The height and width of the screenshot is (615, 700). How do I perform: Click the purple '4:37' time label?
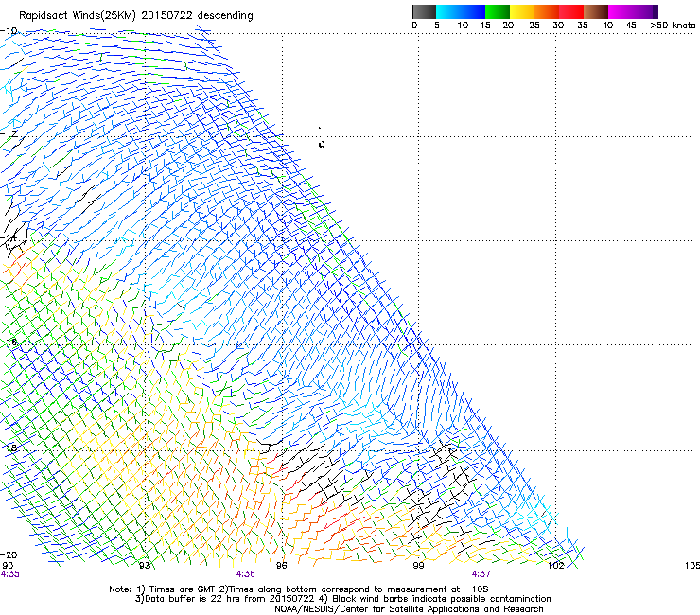[481, 574]
